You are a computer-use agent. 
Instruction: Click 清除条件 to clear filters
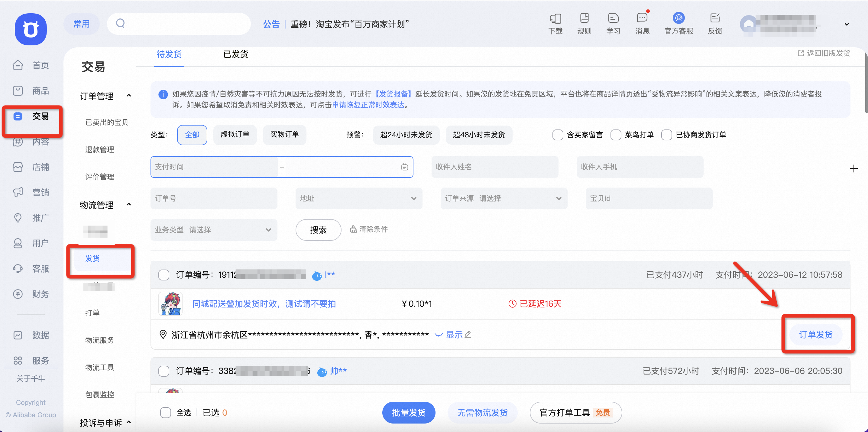369,229
